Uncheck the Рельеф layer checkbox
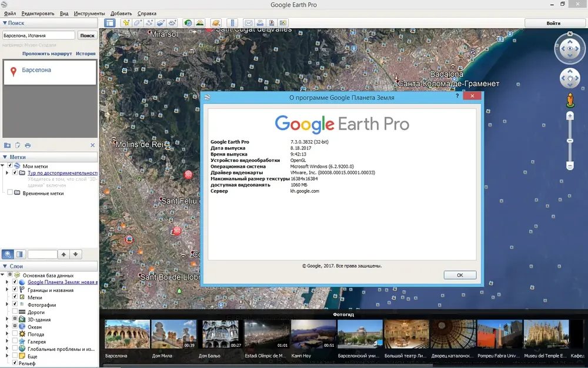588x368 pixels. coord(15,363)
